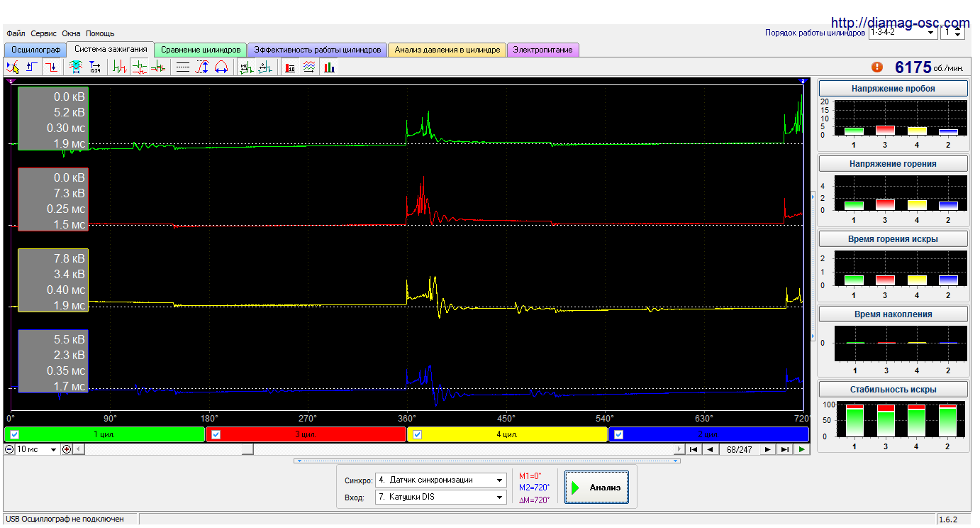Click the rising edge trigger icon

32,67
